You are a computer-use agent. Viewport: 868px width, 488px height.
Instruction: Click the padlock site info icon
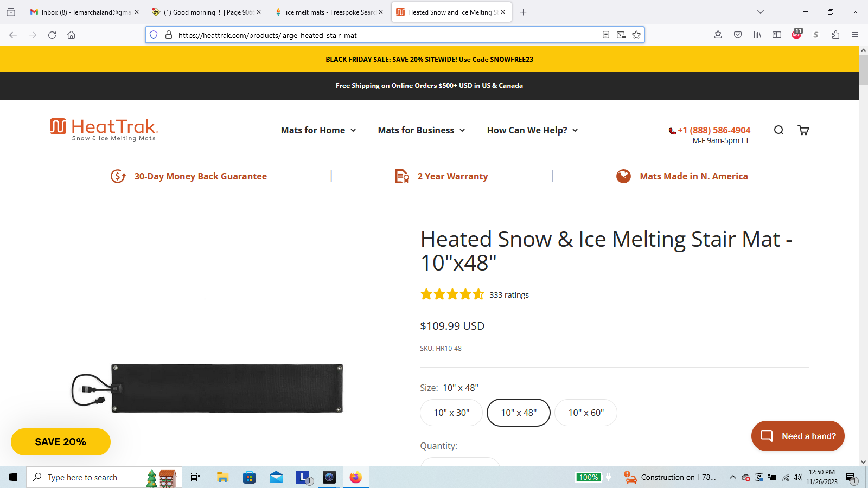pos(169,35)
